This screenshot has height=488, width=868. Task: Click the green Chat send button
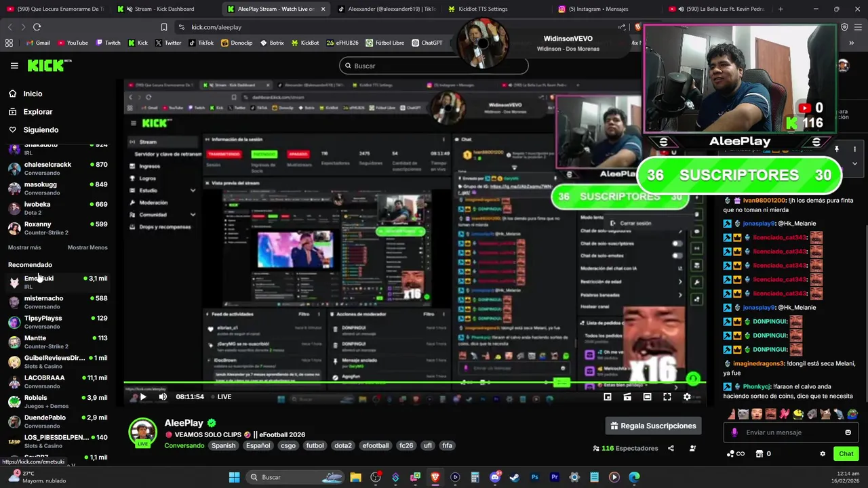coord(846,454)
